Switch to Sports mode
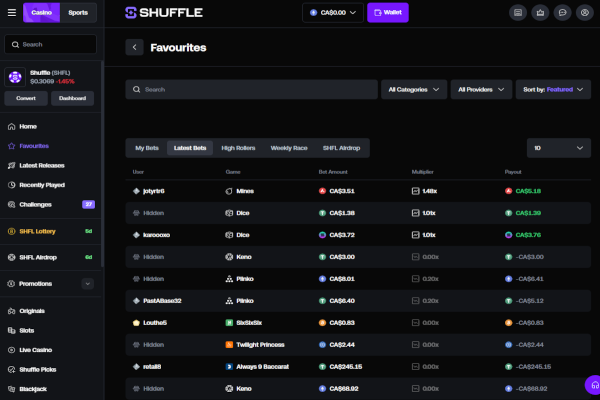This screenshot has width=600, height=400. point(78,13)
